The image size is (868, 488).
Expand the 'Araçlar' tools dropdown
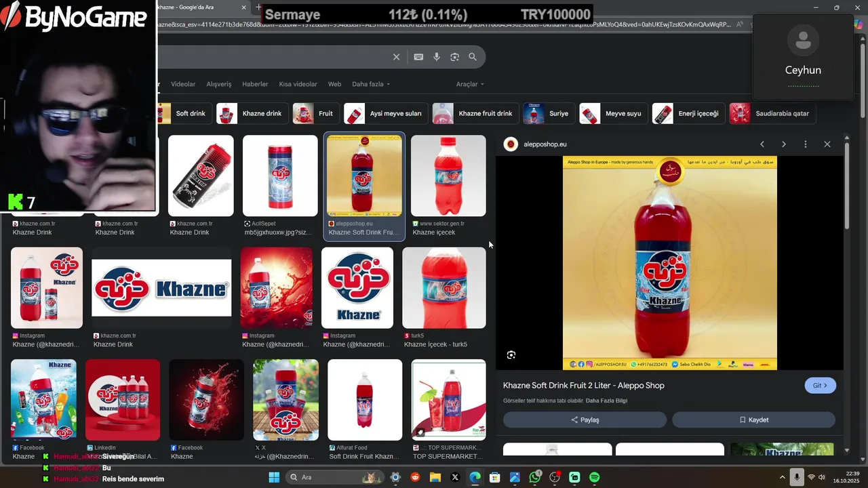pos(470,84)
